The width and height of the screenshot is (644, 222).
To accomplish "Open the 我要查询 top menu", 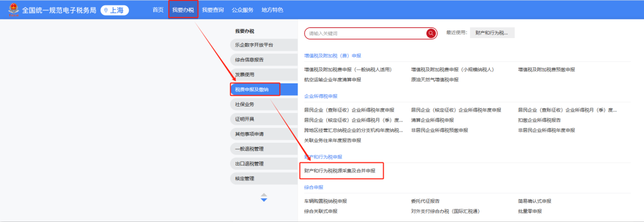I will pos(213,10).
